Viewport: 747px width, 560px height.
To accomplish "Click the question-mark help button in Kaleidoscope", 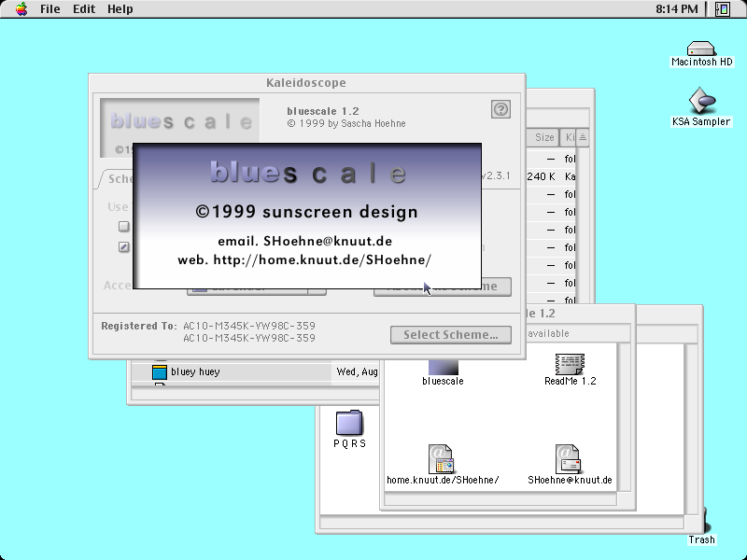I will 500,109.
